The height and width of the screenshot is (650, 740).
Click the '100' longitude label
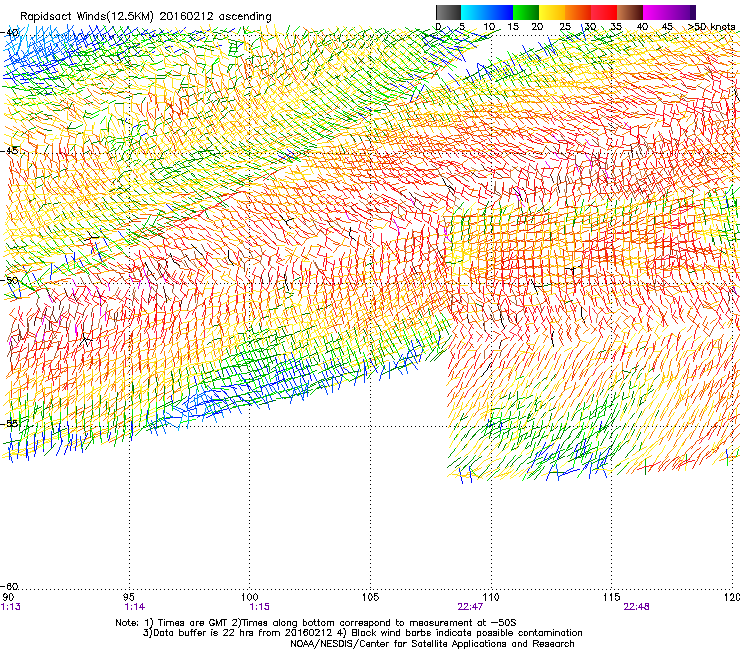coord(250,598)
